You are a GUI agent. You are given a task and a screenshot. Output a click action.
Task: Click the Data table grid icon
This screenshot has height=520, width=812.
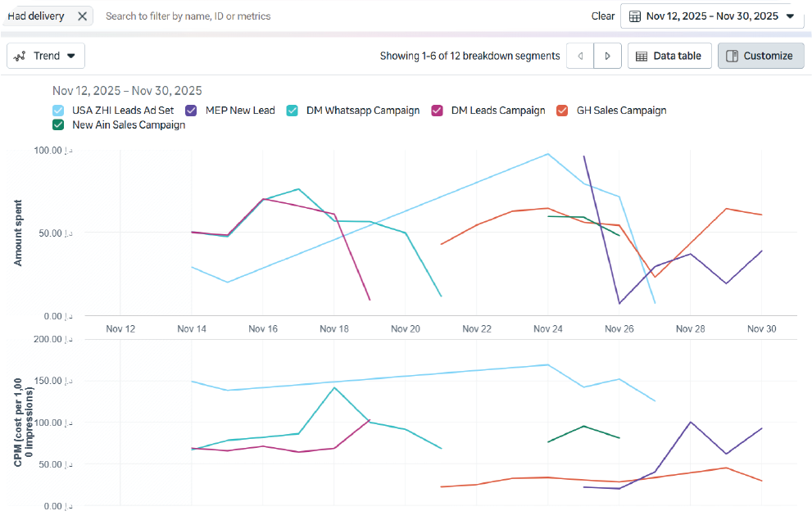(642, 56)
